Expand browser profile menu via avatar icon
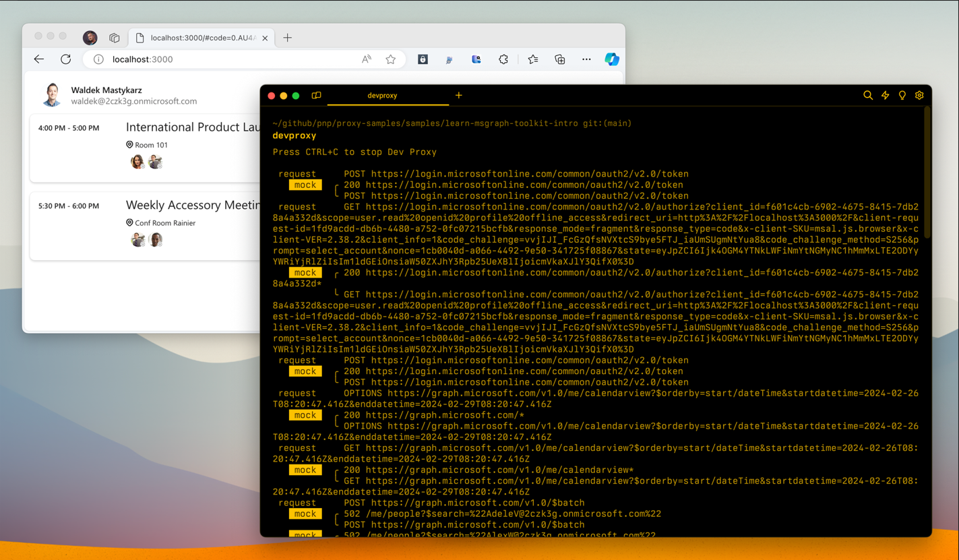Screen dimensions: 959x560 coord(90,38)
